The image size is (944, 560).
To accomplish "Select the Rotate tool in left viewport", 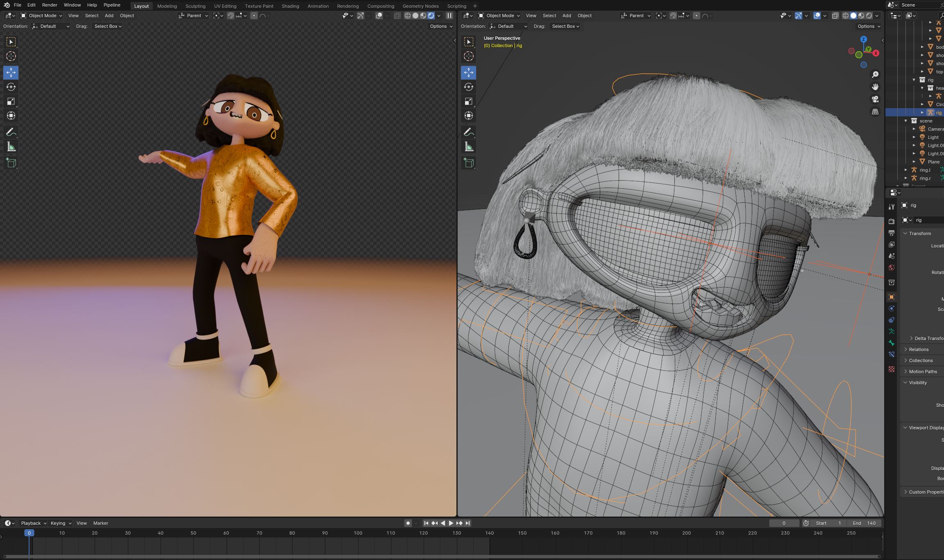I will [x=11, y=87].
